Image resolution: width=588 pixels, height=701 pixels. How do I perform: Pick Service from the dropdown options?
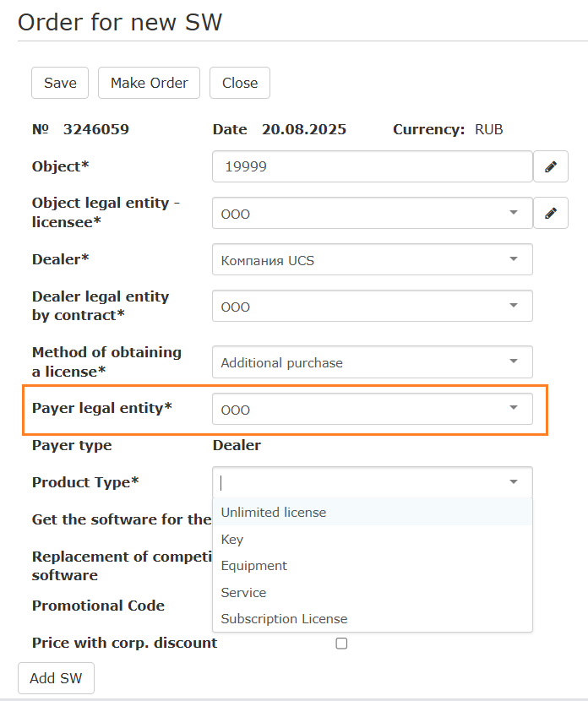[x=243, y=593]
